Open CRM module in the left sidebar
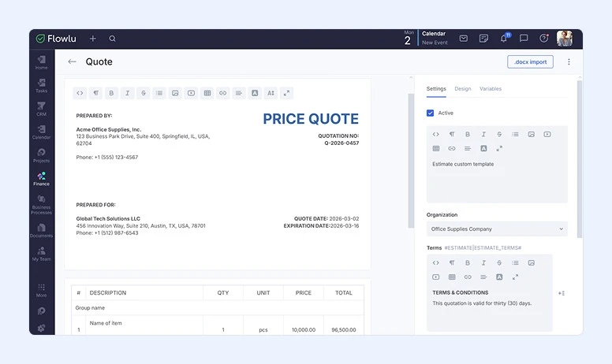This screenshot has height=364, width=612. [x=41, y=109]
